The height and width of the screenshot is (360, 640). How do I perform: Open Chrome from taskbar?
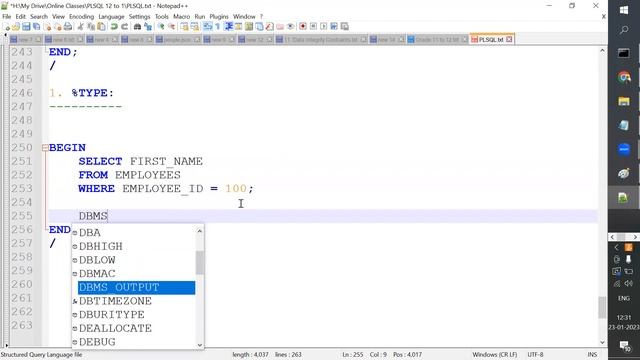(624, 77)
